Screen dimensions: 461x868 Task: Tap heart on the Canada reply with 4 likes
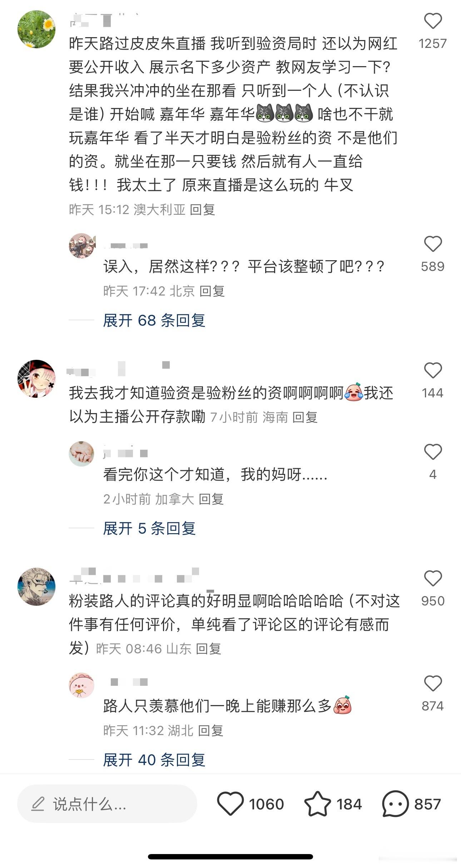[x=433, y=452]
